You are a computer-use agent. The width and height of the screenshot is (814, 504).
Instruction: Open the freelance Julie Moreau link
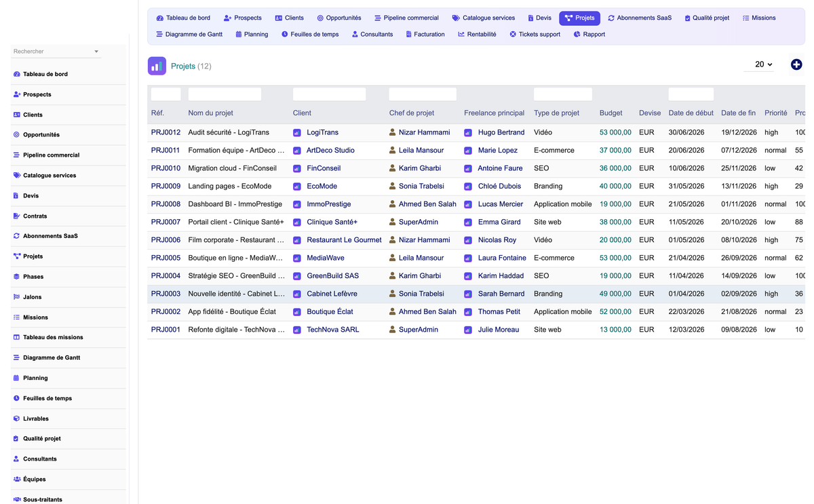coord(499,330)
